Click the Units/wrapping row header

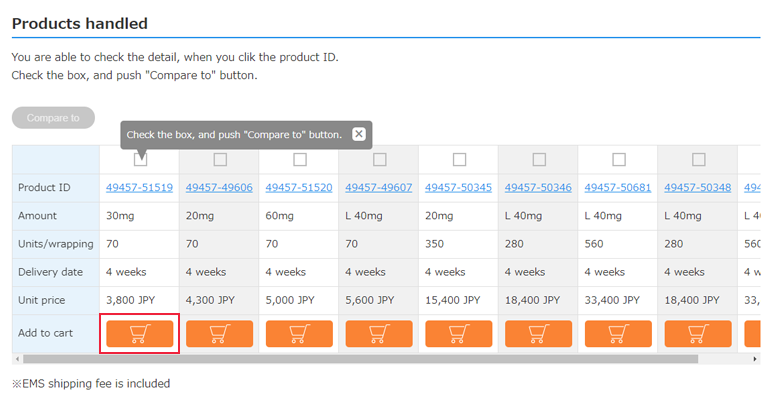click(55, 244)
